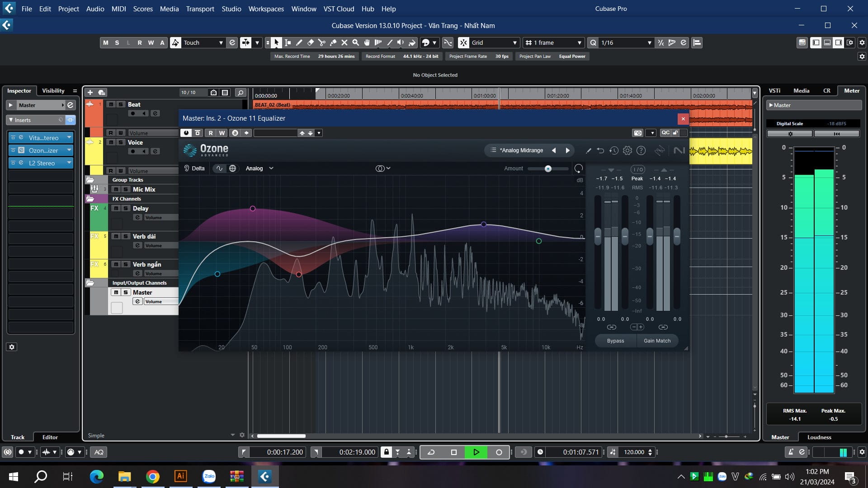Solo the Mic Mix group track
The height and width of the screenshot is (488, 868).
click(x=126, y=189)
